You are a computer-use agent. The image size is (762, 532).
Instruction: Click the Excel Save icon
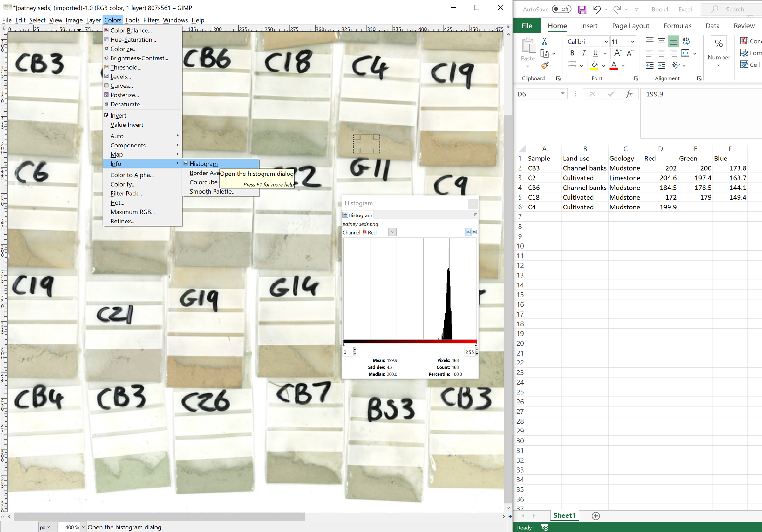click(x=582, y=10)
